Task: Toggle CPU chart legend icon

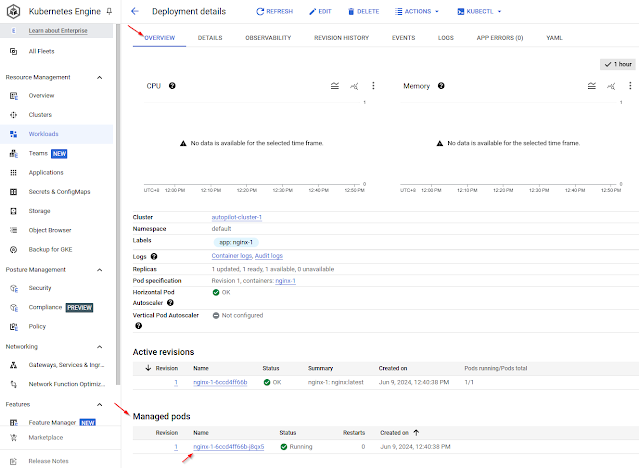Action: [335, 87]
